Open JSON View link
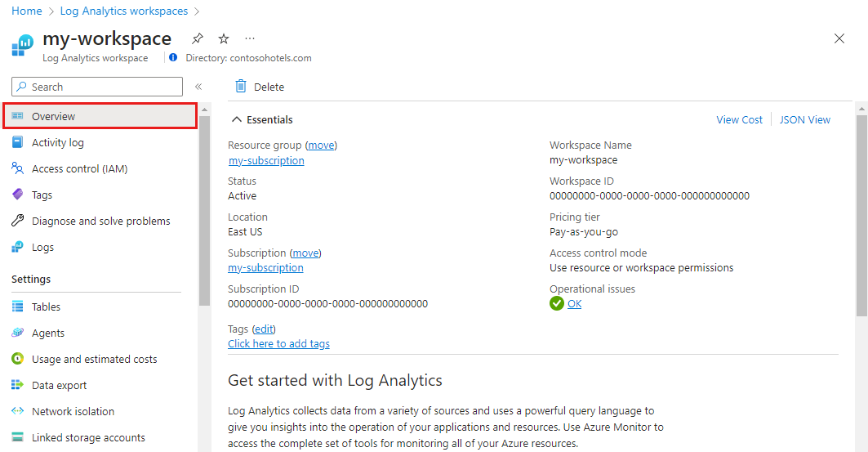Viewport: 868px width, 452px height. [x=805, y=119]
